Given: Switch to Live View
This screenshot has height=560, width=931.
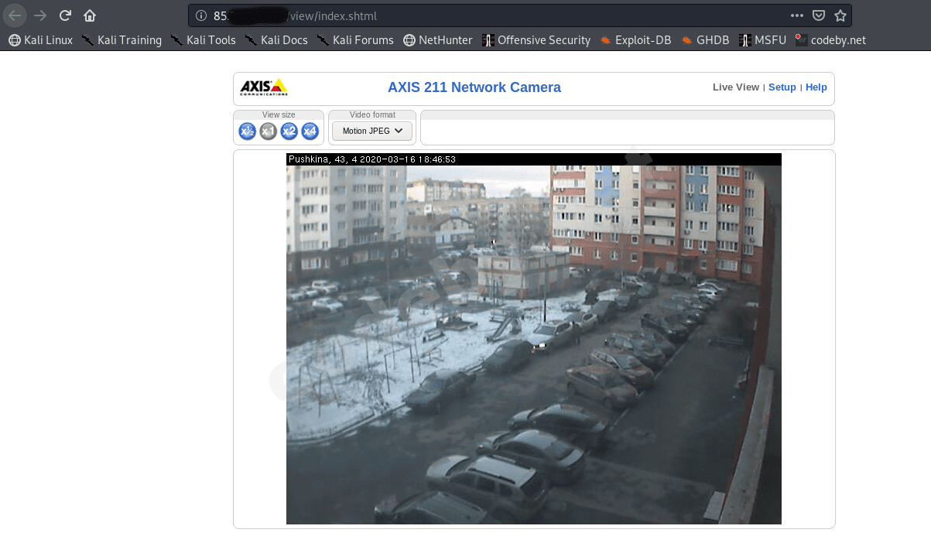Looking at the screenshot, I should point(735,87).
